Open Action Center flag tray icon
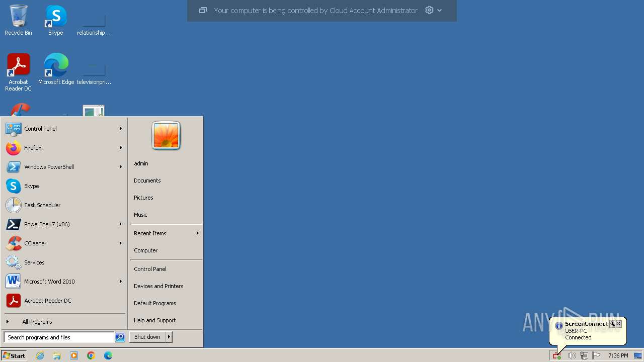644x362 pixels. click(x=596, y=356)
